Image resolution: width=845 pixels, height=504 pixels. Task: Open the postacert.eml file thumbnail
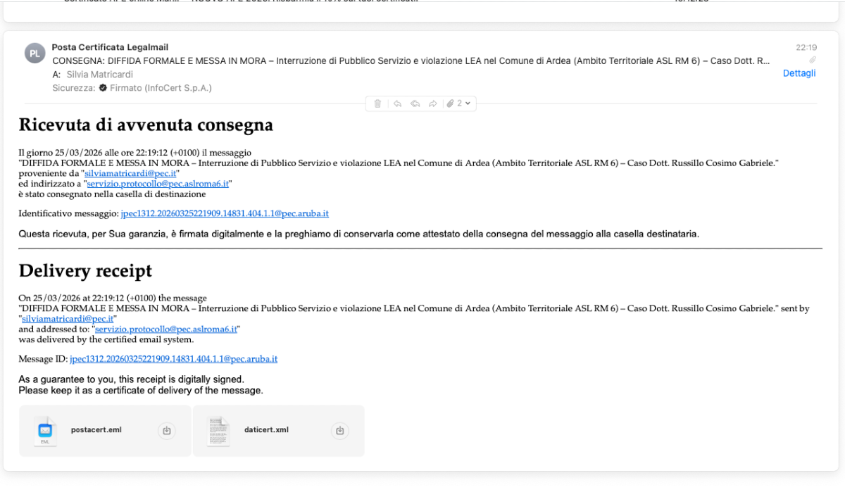coord(45,430)
